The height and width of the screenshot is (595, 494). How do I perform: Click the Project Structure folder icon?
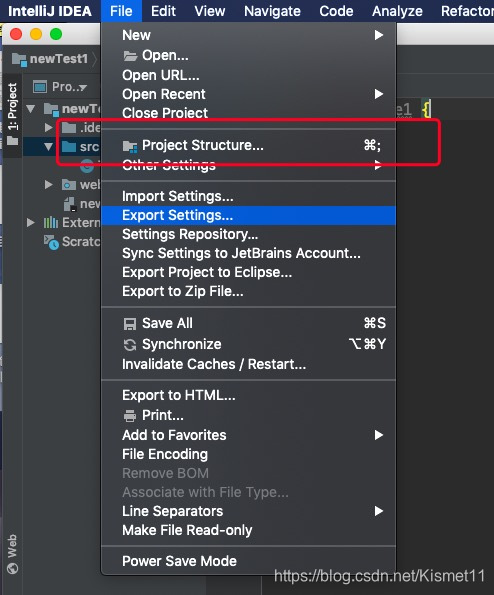click(130, 146)
